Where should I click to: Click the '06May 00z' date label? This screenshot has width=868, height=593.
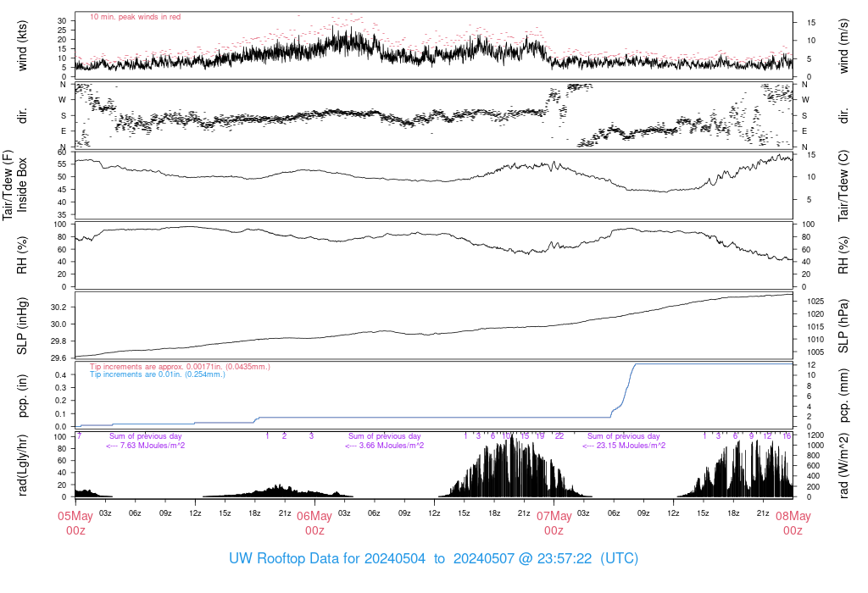(314, 524)
